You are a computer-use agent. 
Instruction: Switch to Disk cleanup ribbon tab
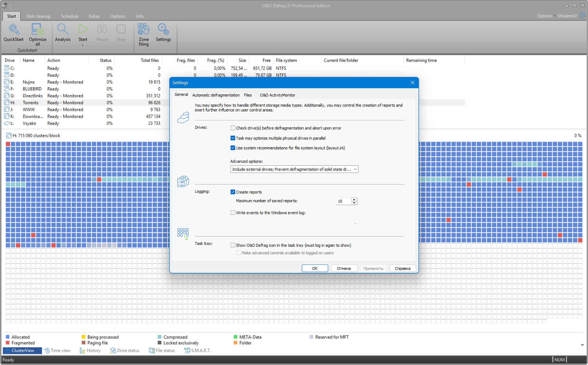tap(38, 16)
